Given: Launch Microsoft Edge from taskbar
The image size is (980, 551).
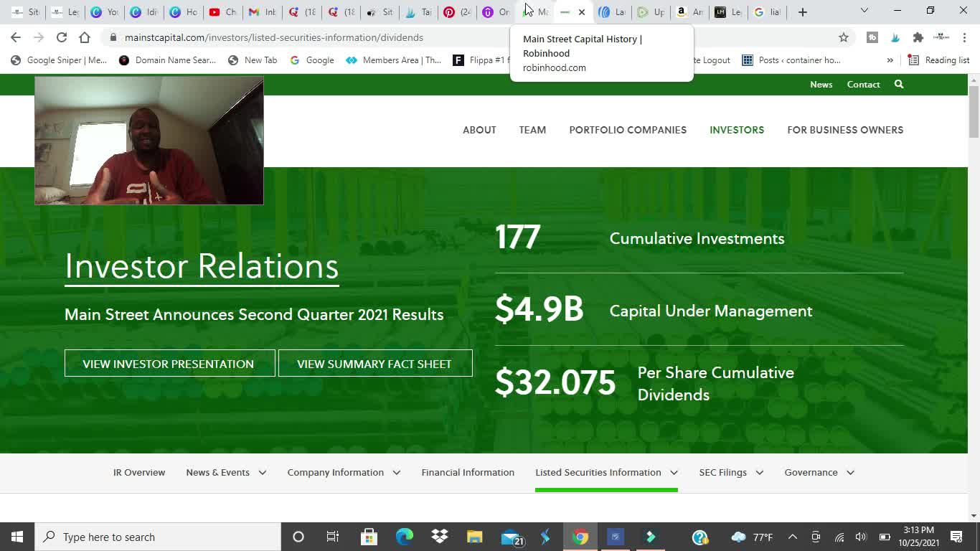Looking at the screenshot, I should [x=405, y=537].
